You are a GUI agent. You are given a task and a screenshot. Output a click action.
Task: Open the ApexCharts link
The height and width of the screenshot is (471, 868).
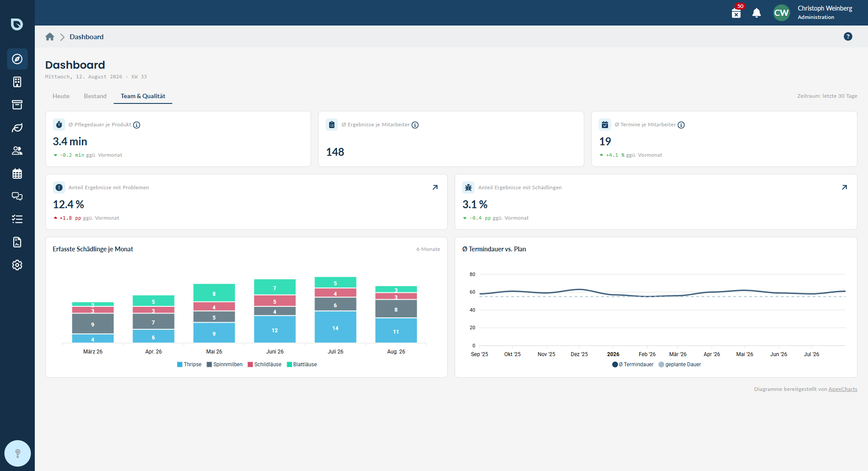[x=842, y=389]
